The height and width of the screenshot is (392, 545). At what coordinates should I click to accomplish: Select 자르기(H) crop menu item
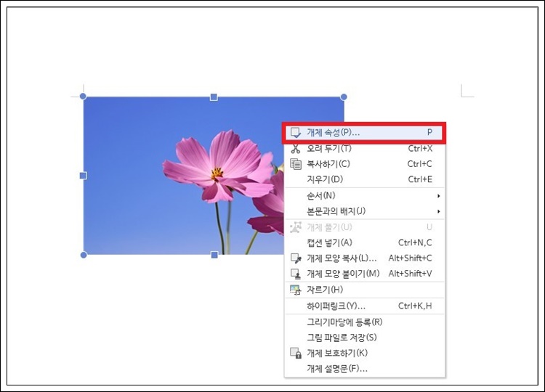364,290
